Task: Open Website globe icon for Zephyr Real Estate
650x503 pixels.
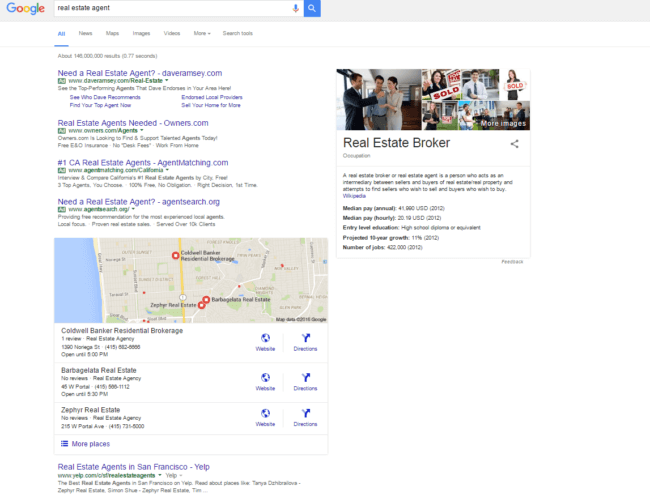Action: [x=265, y=413]
